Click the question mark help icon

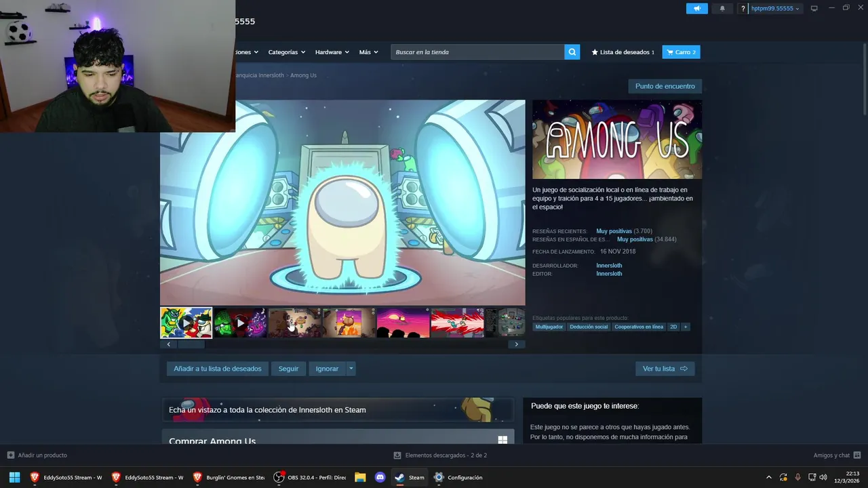click(x=743, y=9)
